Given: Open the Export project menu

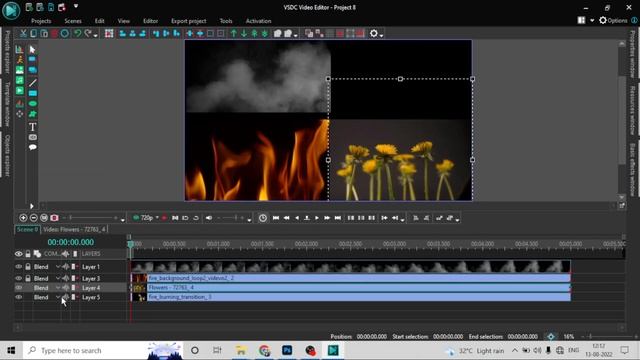Looking at the screenshot, I should 189,21.
